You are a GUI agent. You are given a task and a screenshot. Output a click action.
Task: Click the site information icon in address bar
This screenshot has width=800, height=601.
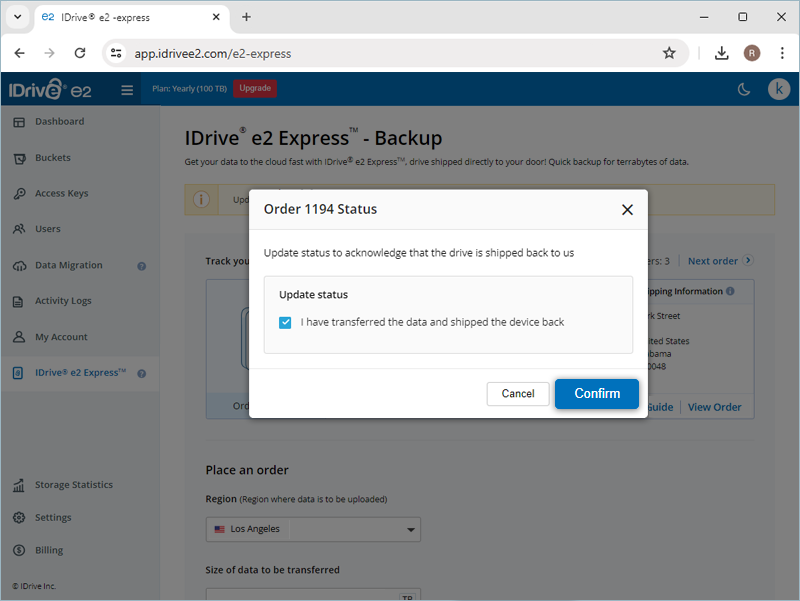pyautogui.click(x=116, y=53)
